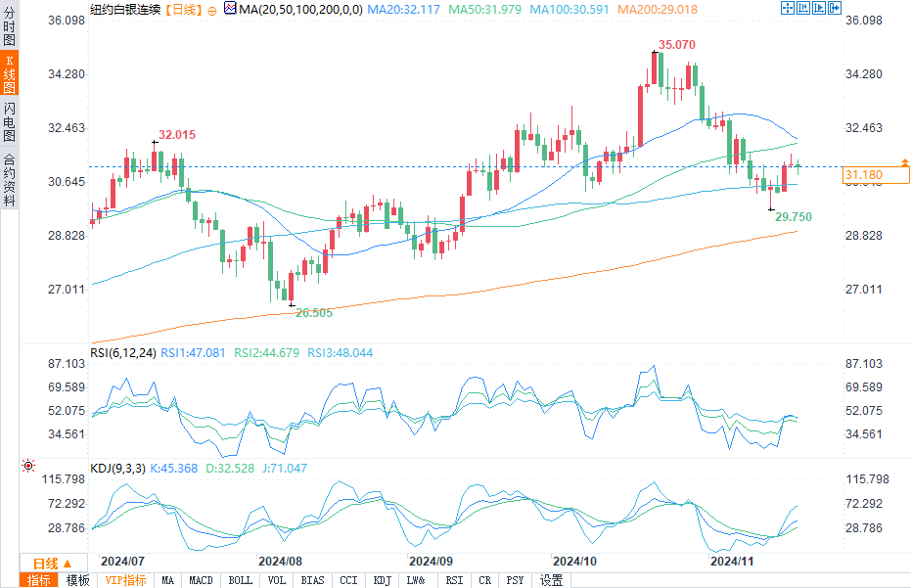
Task: Click the D:32.528 value
Action: tap(230, 469)
